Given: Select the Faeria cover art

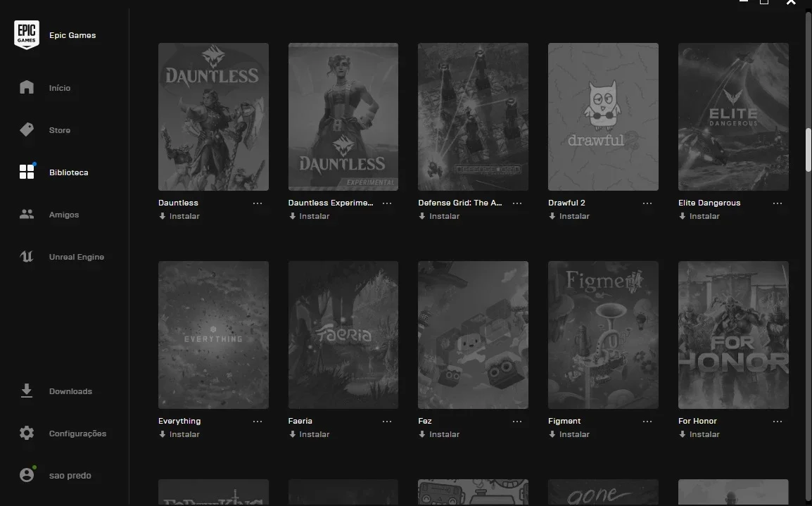Looking at the screenshot, I should (x=343, y=334).
